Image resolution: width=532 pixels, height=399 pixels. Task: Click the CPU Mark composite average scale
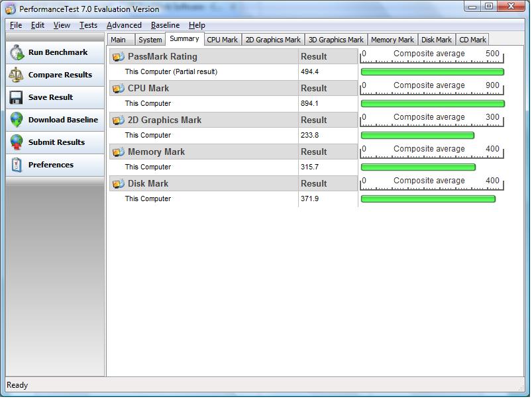(432, 88)
